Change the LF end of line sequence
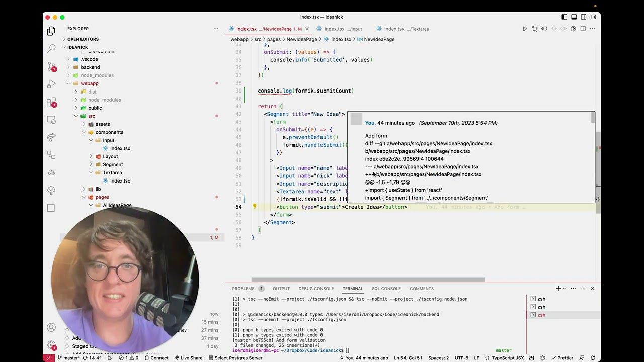644x362 pixels. coord(476,358)
